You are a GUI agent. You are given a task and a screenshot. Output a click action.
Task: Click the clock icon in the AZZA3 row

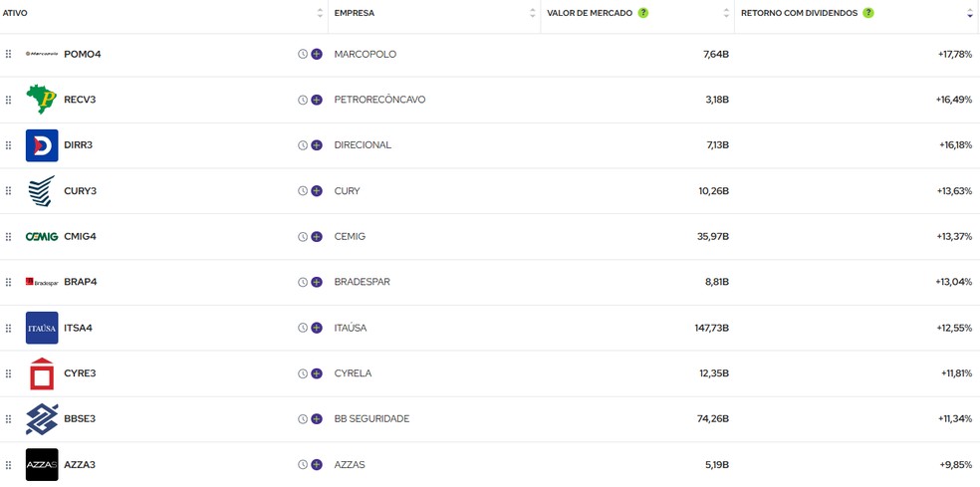click(x=303, y=465)
